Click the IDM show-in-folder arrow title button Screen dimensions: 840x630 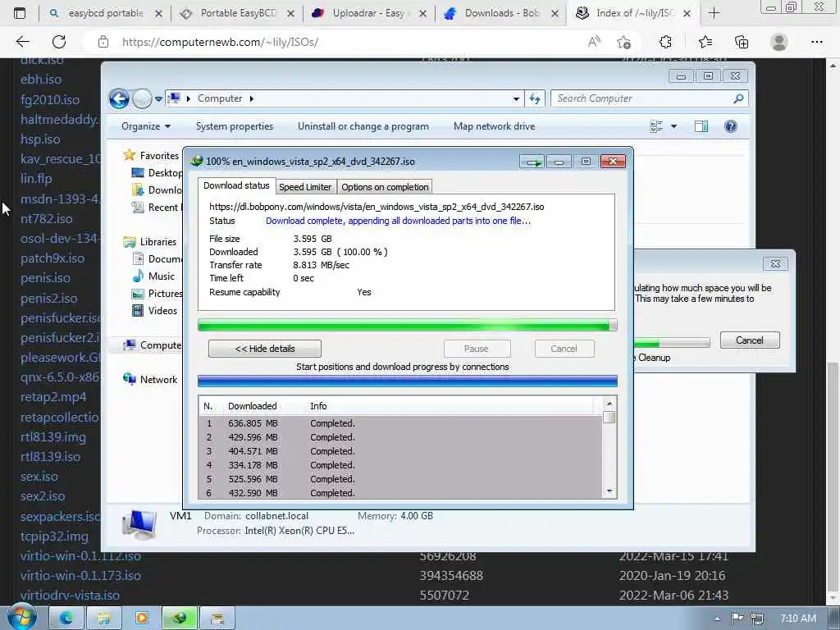532,162
